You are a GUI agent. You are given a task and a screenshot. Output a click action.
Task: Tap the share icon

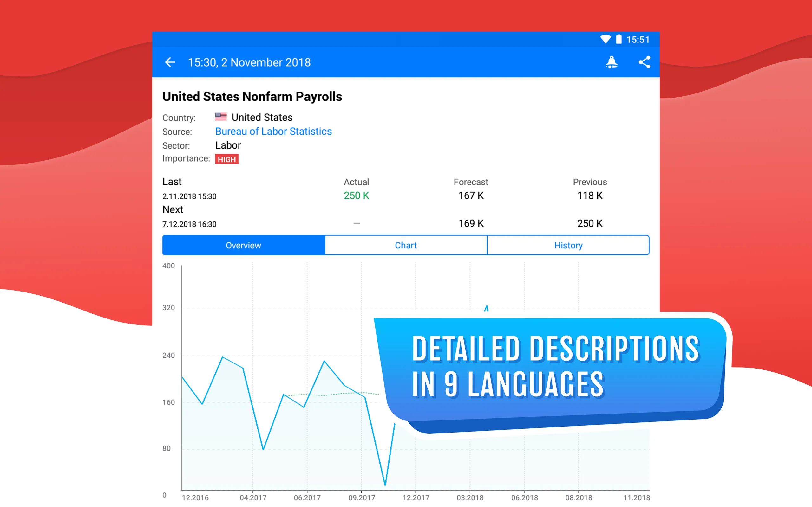point(644,62)
